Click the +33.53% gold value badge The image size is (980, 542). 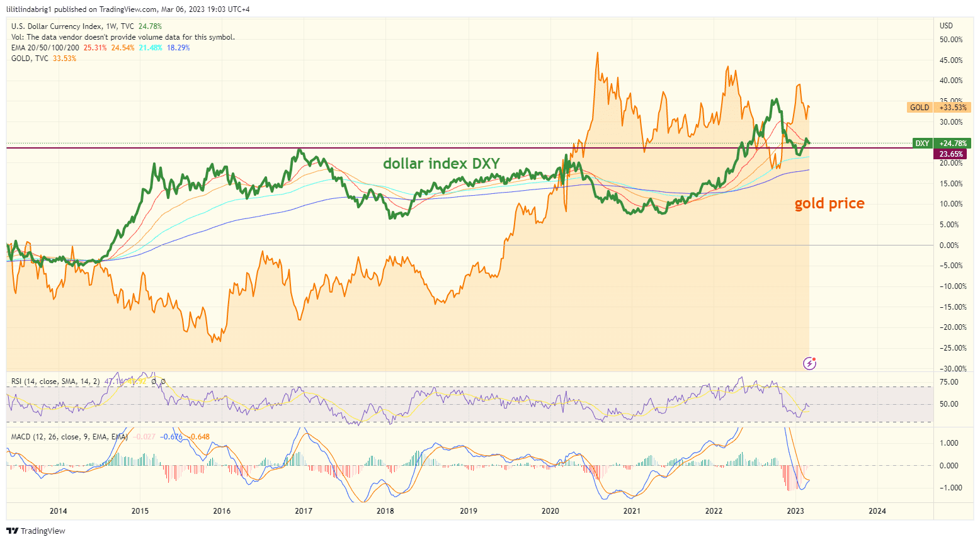click(x=952, y=108)
